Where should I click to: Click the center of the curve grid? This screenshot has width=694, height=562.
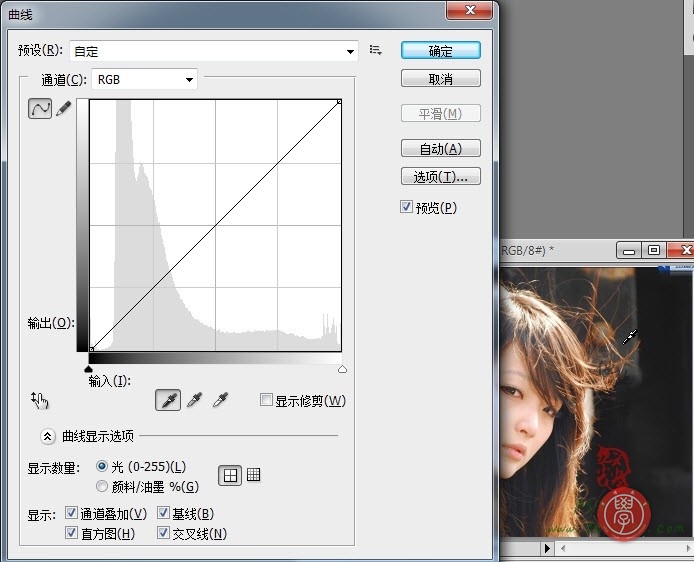[x=216, y=225]
